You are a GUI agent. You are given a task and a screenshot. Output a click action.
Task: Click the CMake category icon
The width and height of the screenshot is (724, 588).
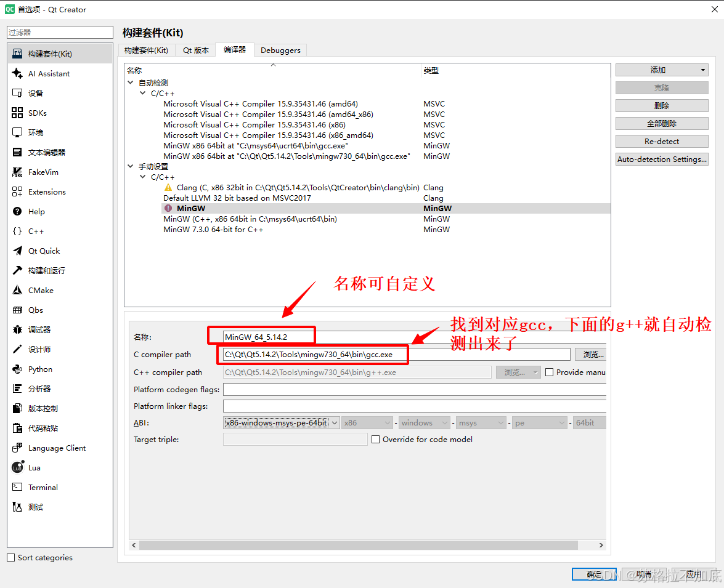pyautogui.click(x=17, y=290)
